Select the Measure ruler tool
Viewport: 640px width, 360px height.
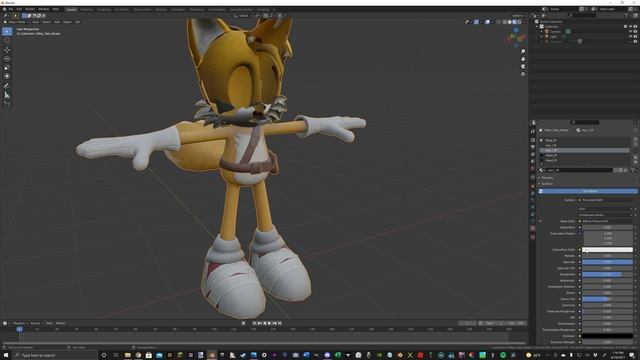(x=7, y=95)
